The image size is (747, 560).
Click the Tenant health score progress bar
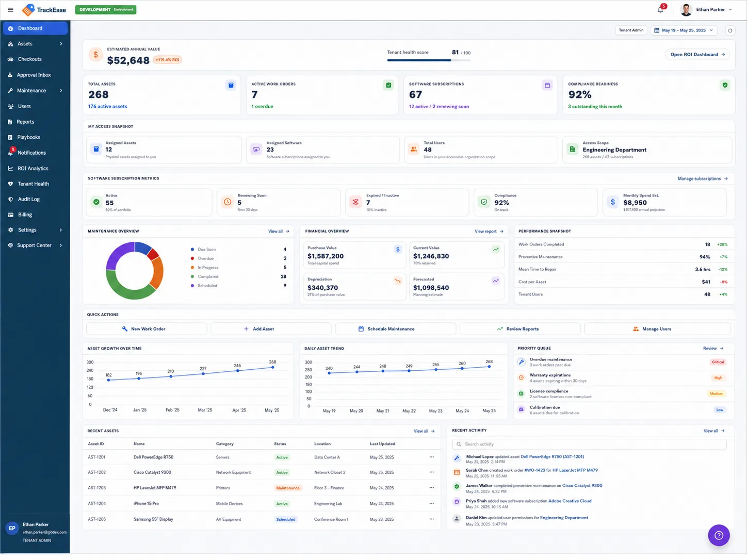[x=429, y=60]
